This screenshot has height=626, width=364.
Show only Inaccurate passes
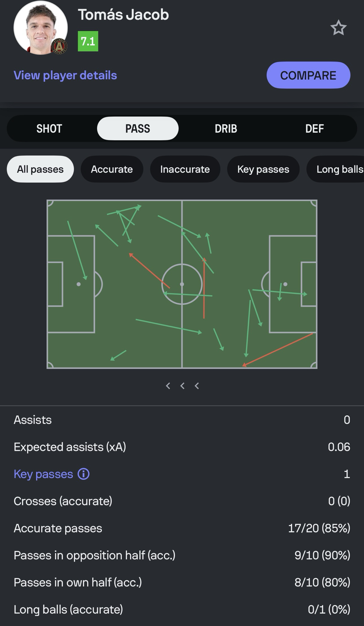(x=185, y=169)
